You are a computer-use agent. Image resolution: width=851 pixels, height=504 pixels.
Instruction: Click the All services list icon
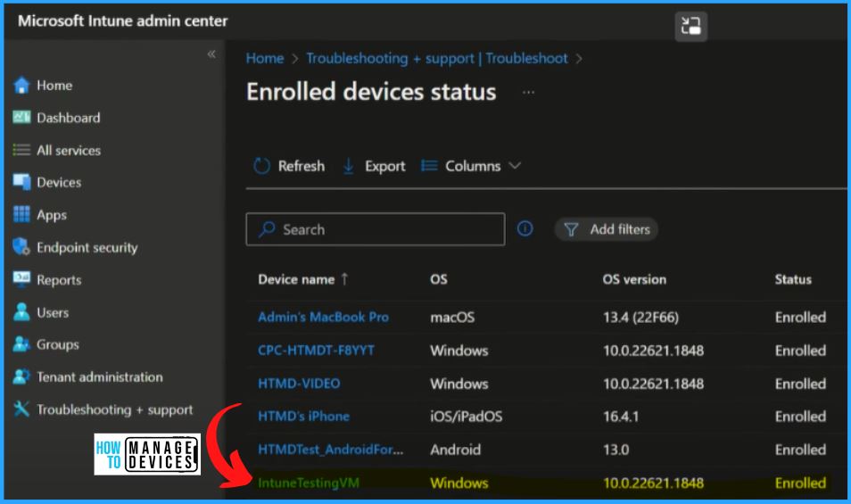(21, 150)
